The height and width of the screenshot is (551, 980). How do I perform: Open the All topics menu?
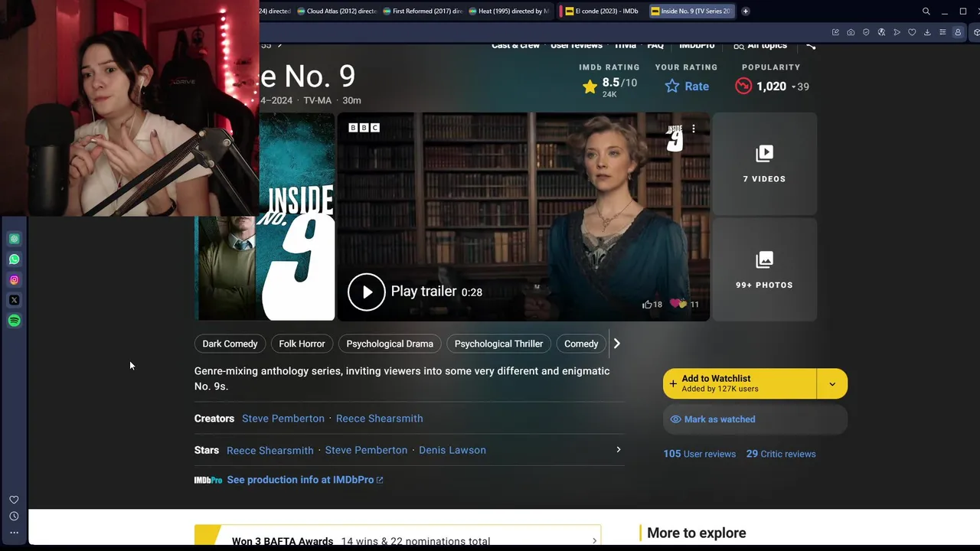click(760, 46)
